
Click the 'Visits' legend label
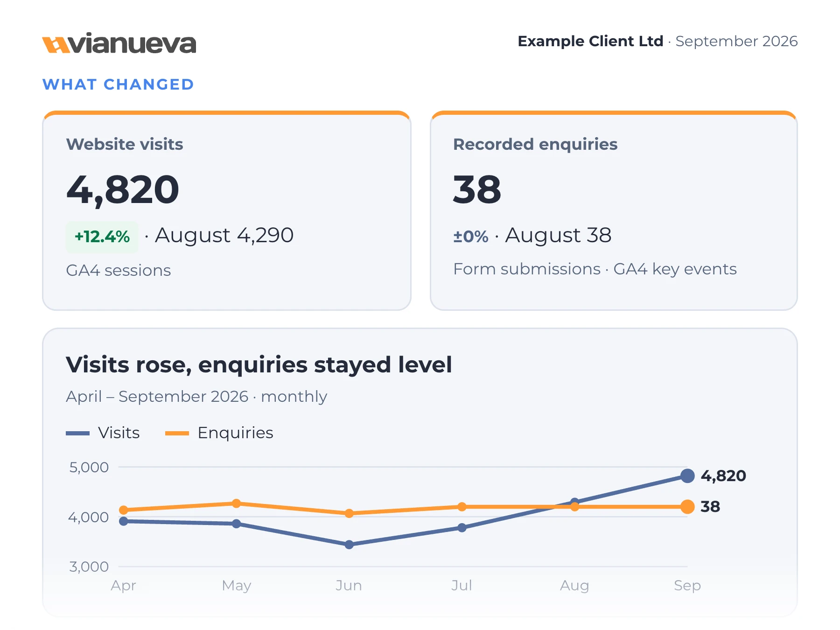click(119, 433)
